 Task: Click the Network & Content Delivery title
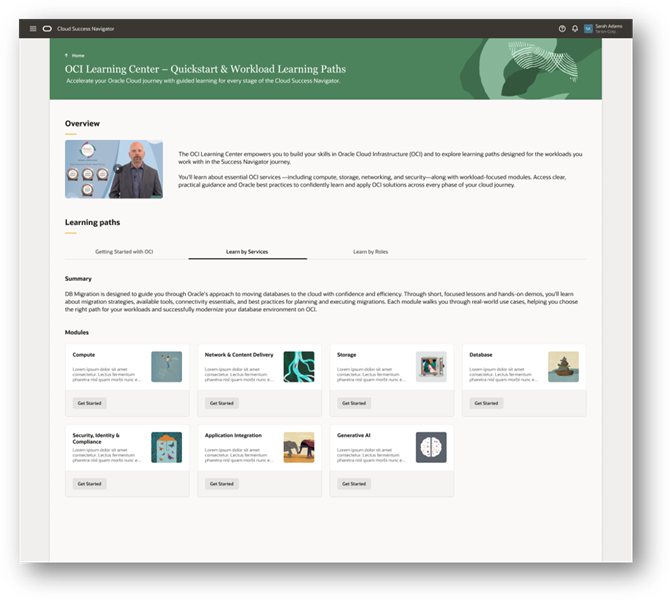click(x=239, y=355)
